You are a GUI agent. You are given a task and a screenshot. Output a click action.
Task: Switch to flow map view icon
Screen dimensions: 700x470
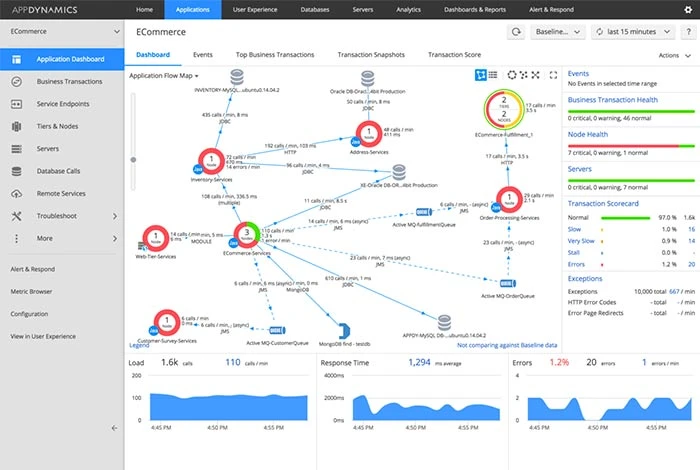(x=480, y=75)
